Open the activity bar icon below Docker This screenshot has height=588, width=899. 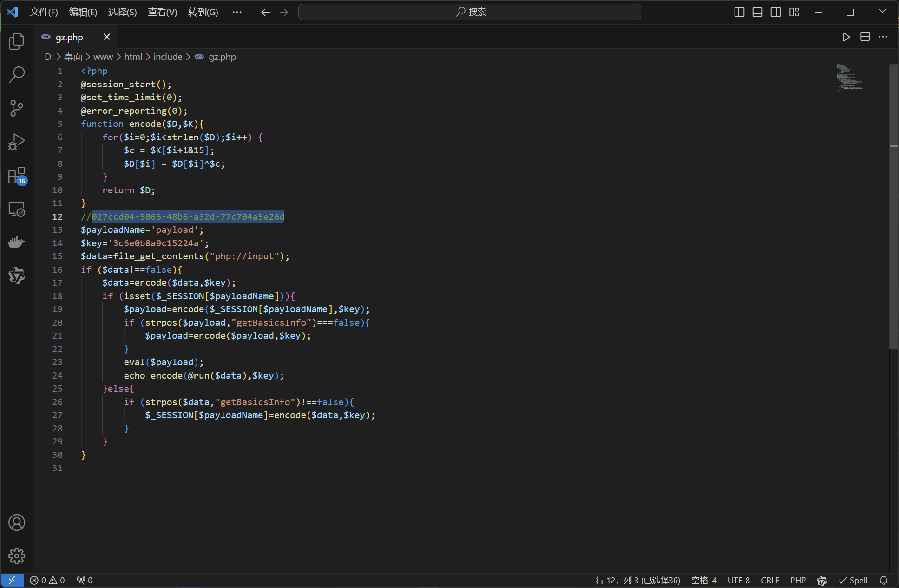click(17, 276)
